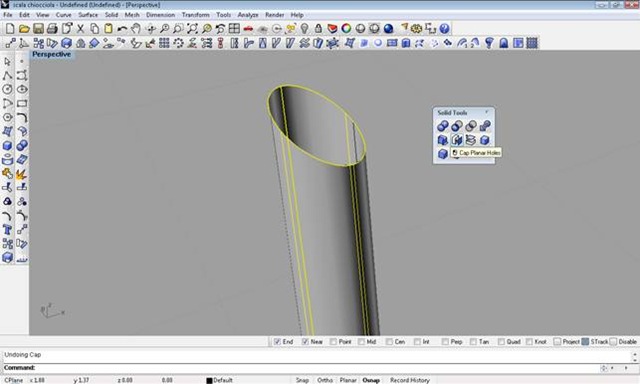Enable the Cen osnap checkbox

[389, 342]
